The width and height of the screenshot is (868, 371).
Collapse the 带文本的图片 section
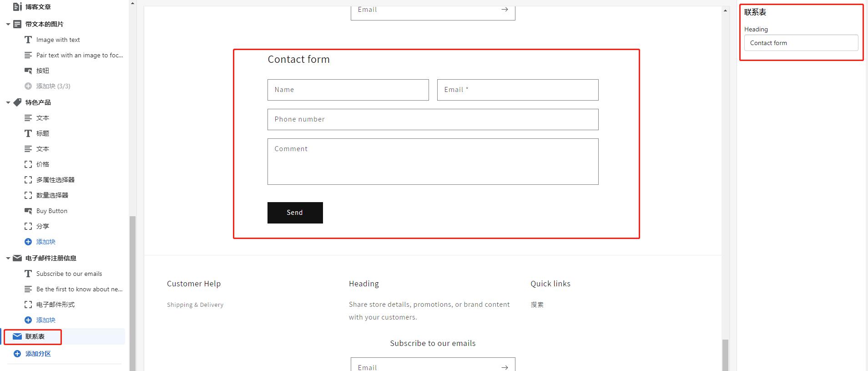8,25
